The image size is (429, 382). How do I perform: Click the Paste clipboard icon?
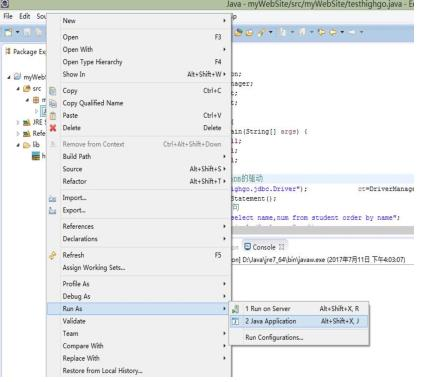tap(53, 116)
